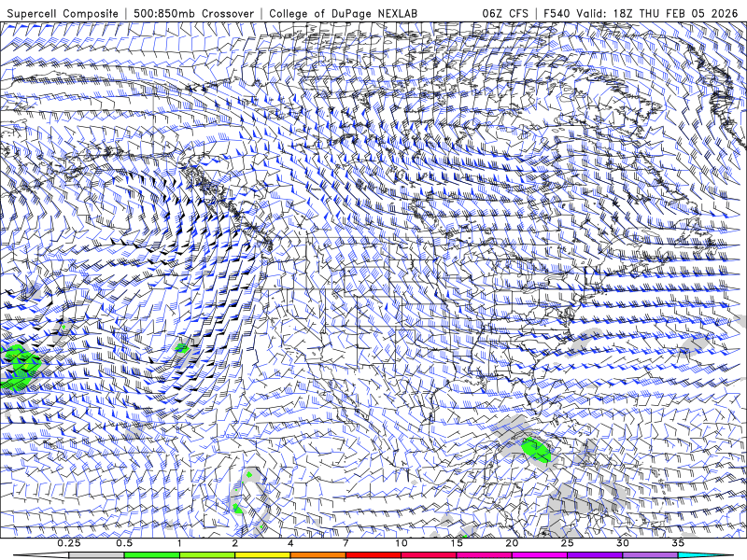747x560 pixels.
Task: Click the legend value 30
Action: pos(623,543)
